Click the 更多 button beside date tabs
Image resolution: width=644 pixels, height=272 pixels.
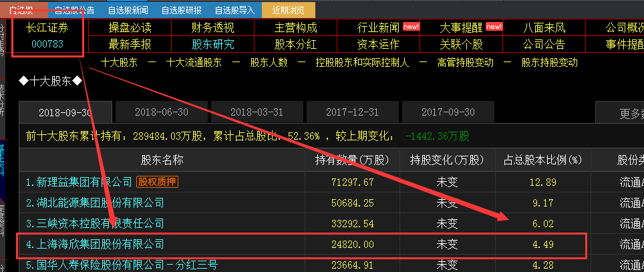tap(620, 114)
